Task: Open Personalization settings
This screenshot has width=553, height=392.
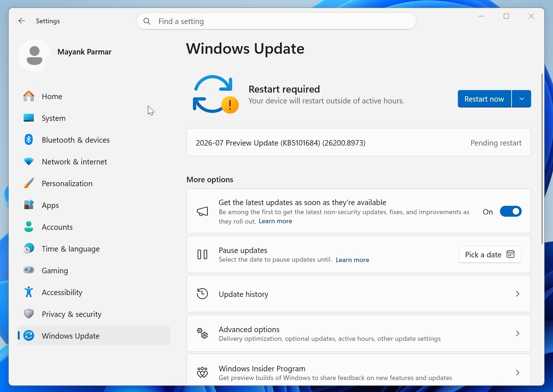Action: [x=94, y=183]
